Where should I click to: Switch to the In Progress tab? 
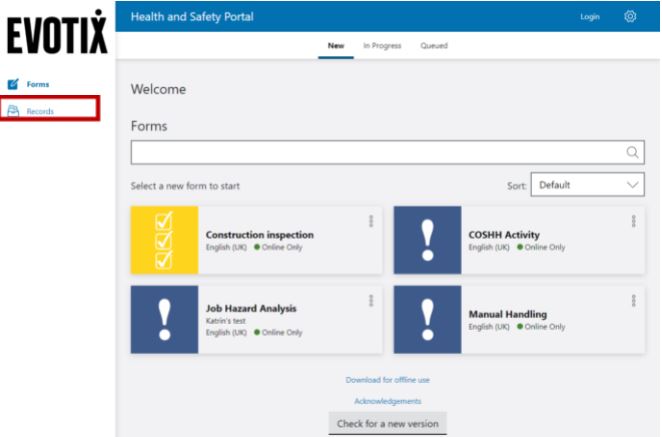pyautogui.click(x=382, y=46)
